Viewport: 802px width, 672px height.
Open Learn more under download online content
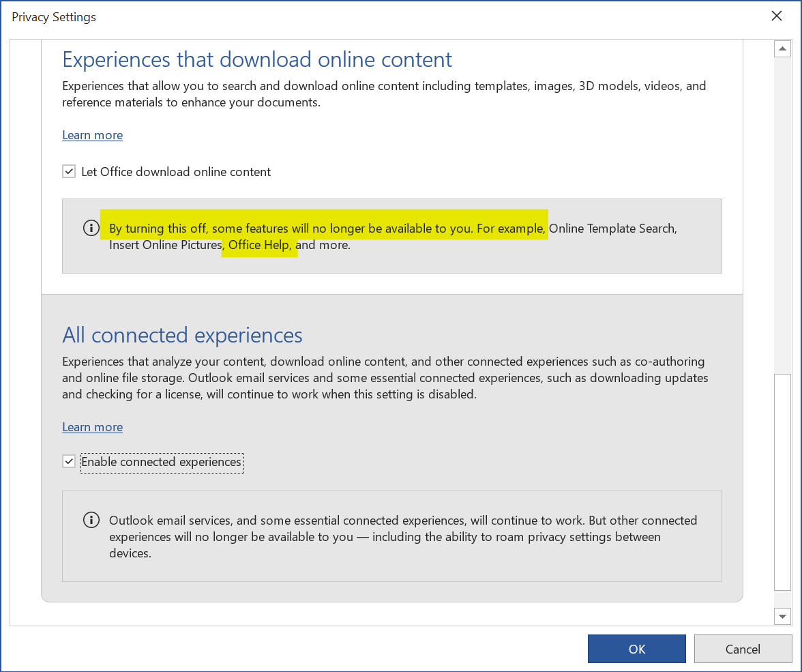(92, 135)
